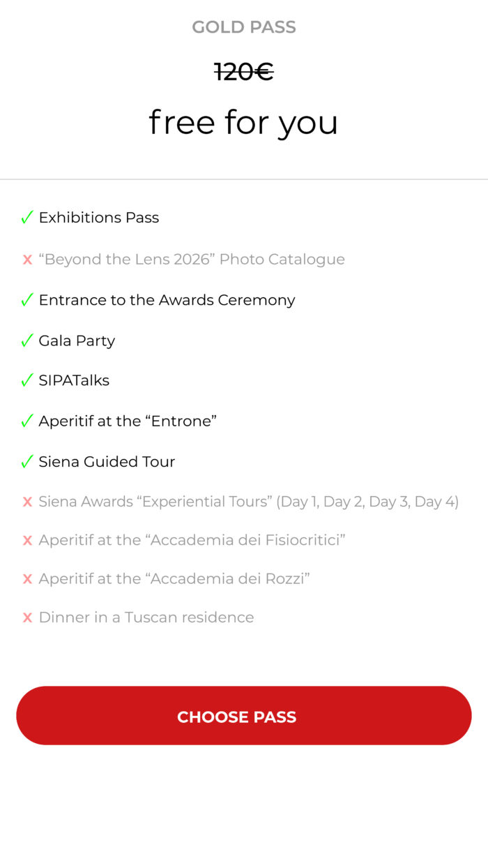The image size is (488, 868).
Task: Click the checkmark next to Awards Ceremony entrance
Action: tap(27, 300)
